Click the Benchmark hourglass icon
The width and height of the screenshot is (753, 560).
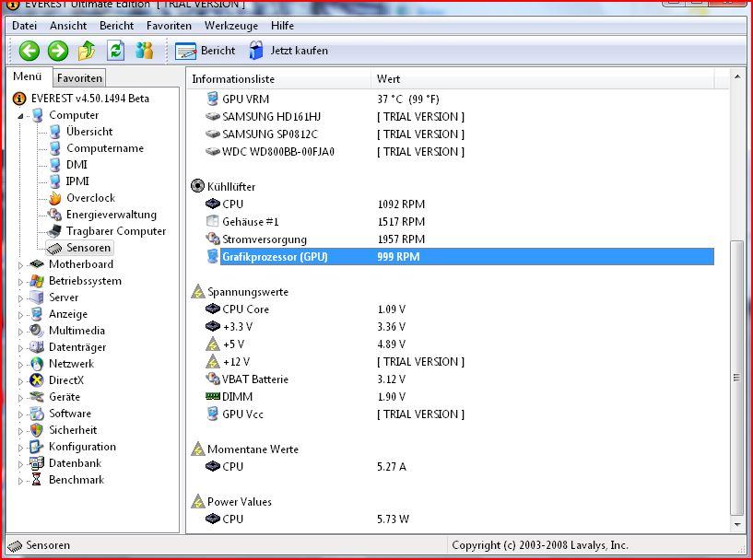coord(37,479)
